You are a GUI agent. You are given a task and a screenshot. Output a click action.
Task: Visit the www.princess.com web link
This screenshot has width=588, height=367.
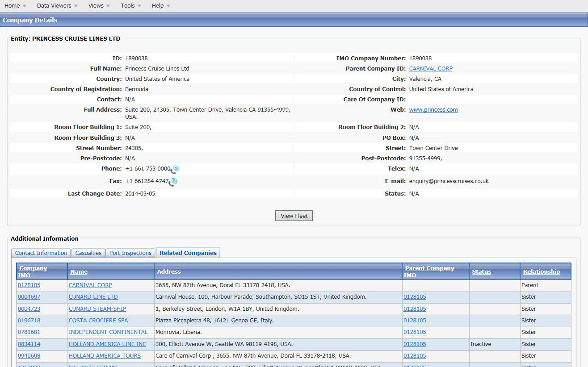[433, 110]
